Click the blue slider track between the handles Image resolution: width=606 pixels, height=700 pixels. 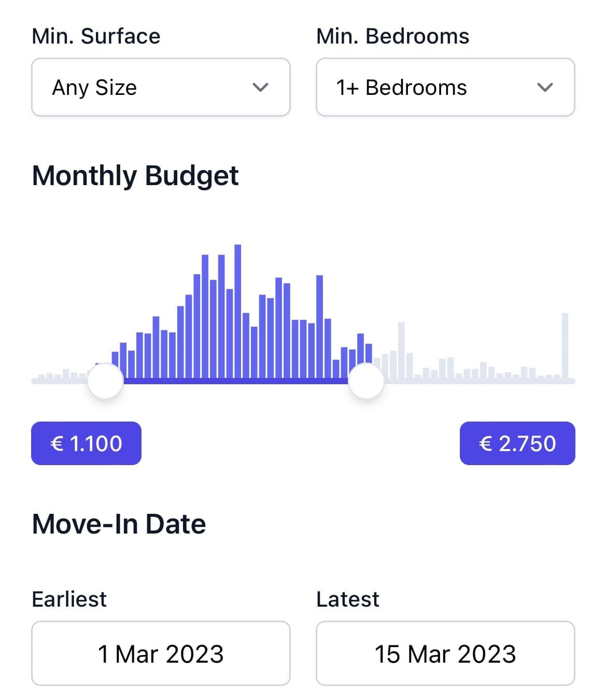(x=236, y=381)
